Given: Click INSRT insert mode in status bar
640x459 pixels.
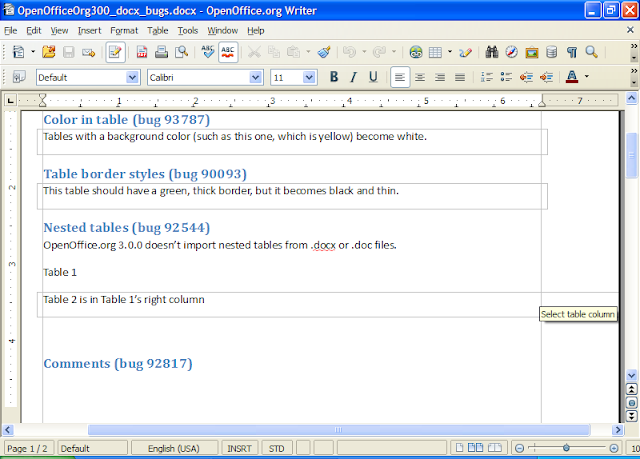Looking at the screenshot, I should pyautogui.click(x=240, y=449).
